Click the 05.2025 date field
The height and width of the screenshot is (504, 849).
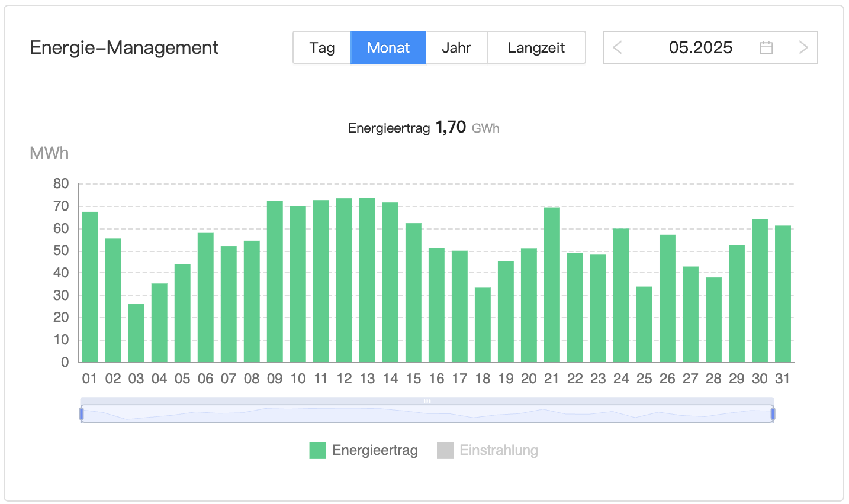pyautogui.click(x=700, y=47)
